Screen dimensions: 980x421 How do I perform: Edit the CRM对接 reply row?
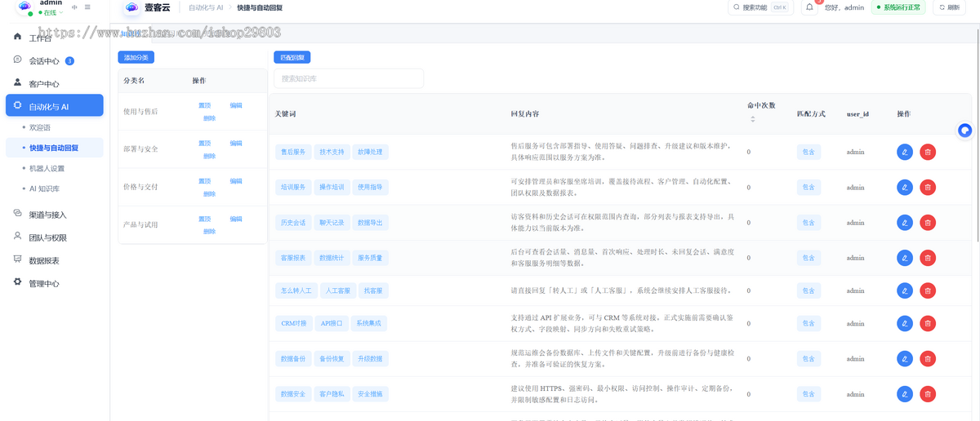click(x=904, y=323)
